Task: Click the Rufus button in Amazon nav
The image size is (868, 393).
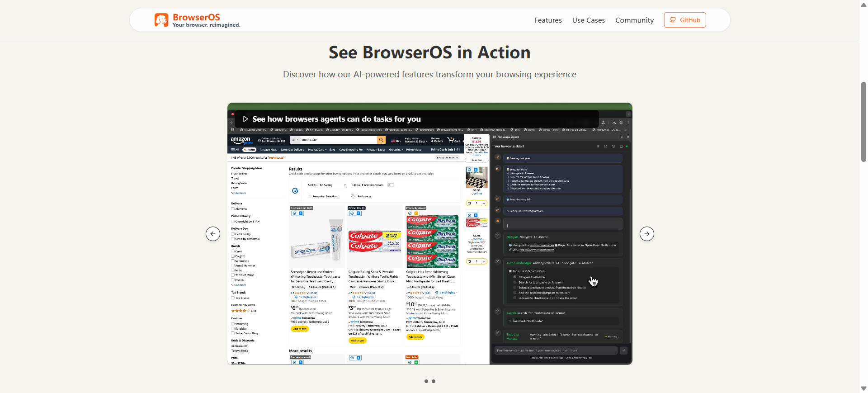Action: (250, 150)
